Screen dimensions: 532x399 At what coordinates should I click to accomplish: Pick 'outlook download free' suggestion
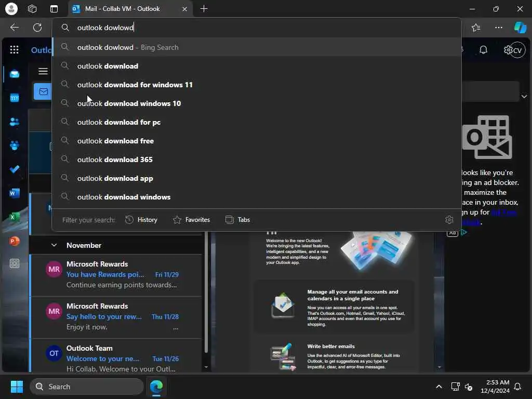pos(257,140)
